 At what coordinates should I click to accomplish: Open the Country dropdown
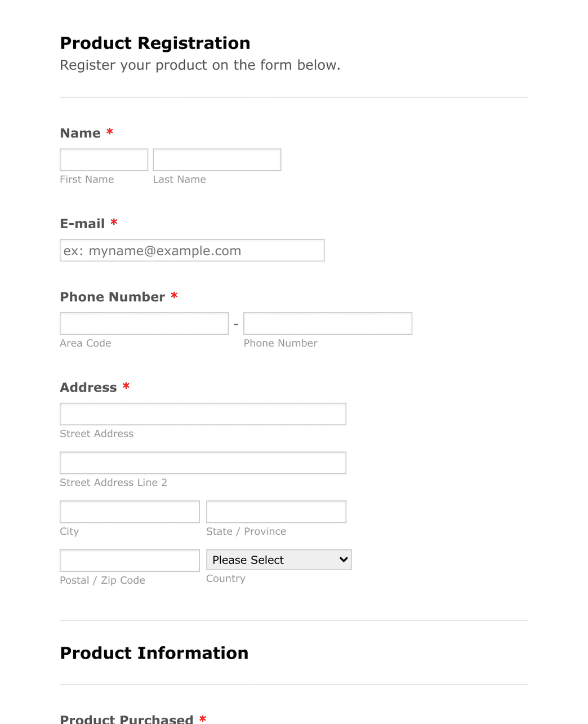point(278,559)
